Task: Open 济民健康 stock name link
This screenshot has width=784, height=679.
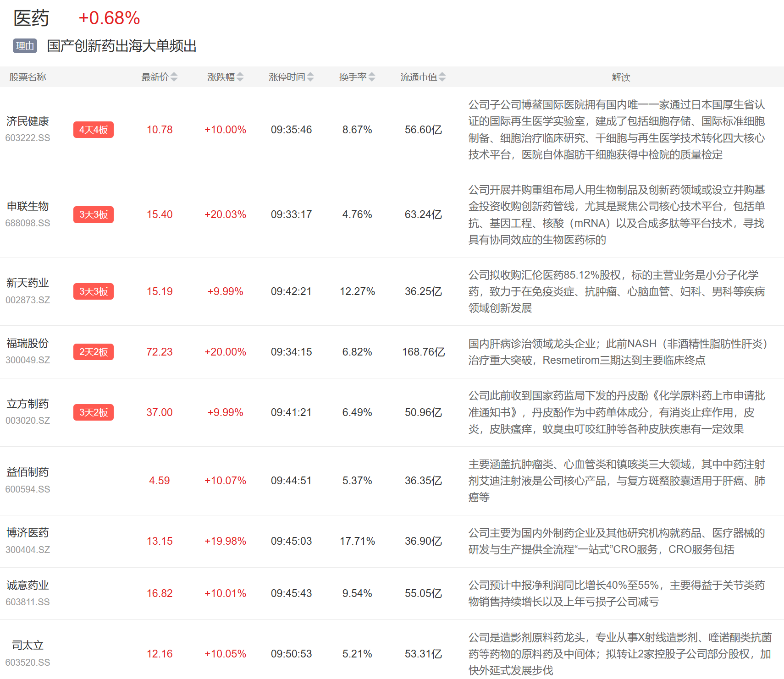Action: point(28,121)
